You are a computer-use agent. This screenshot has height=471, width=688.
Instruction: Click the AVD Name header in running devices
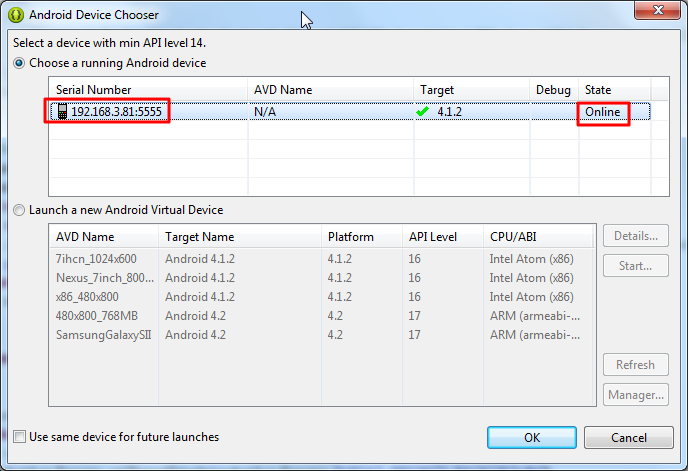[331, 90]
